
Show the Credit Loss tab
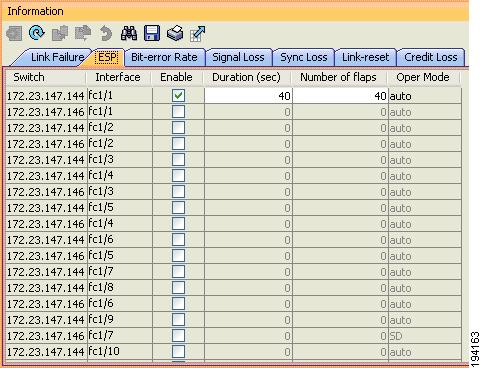tap(431, 57)
